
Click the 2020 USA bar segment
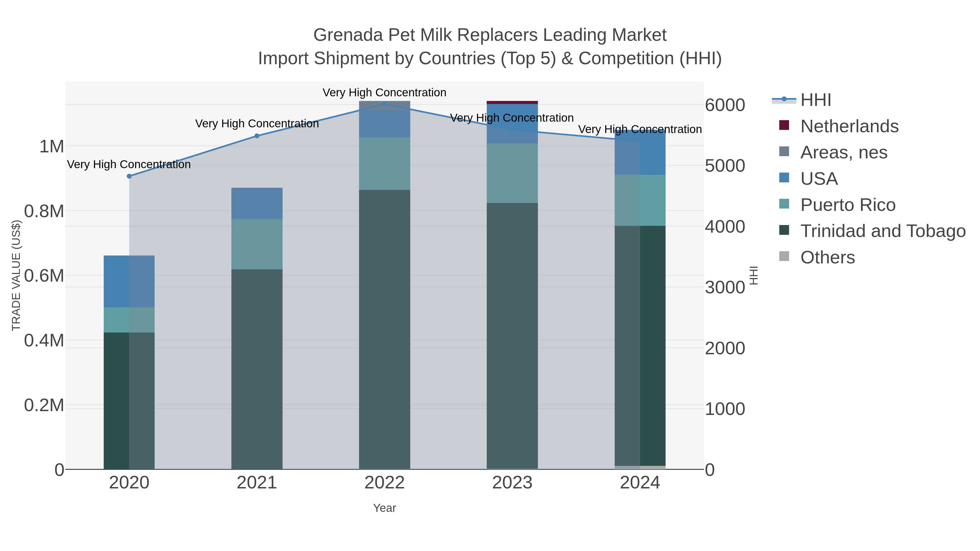129,281
